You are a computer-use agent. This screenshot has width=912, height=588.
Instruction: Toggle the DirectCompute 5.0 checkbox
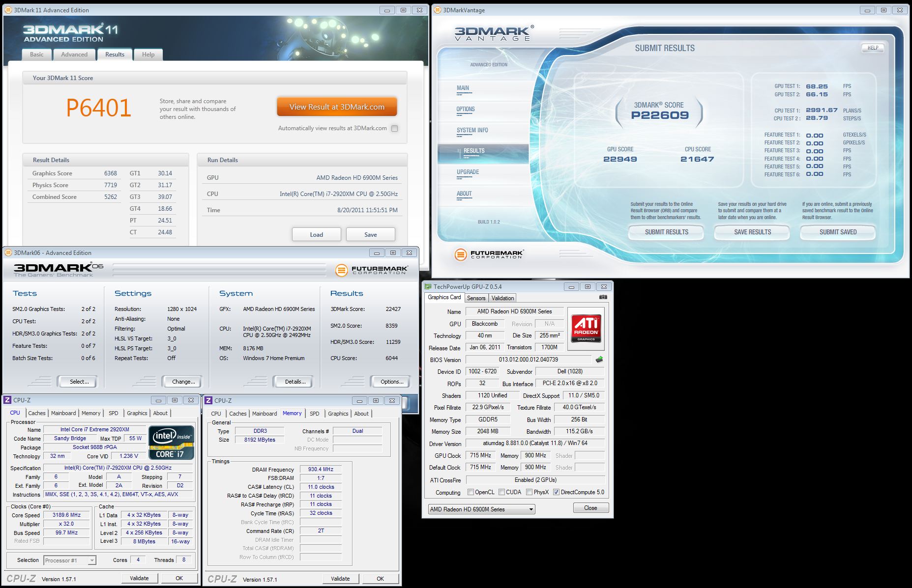pyautogui.click(x=557, y=492)
